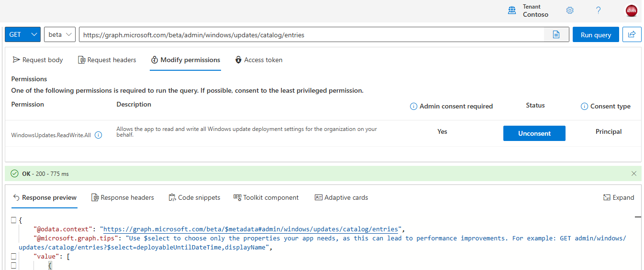
Task: Collapse the first array item fold marker
Action: [x=13, y=265]
